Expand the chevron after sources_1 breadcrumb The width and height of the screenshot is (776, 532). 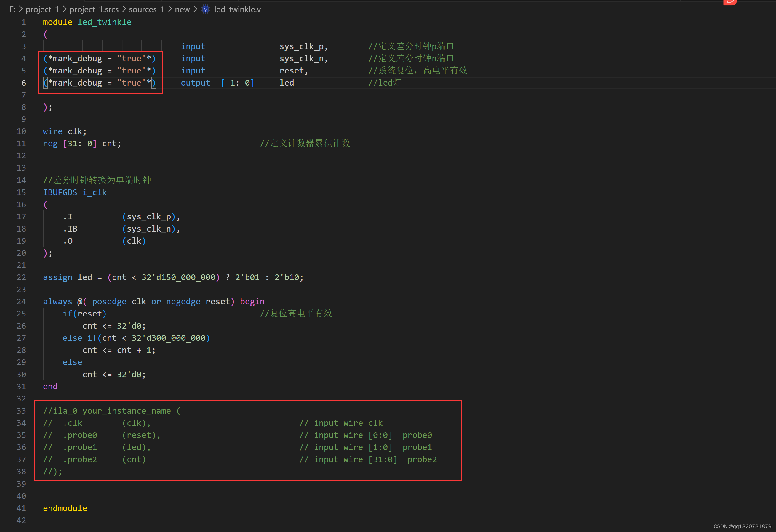tap(169, 9)
